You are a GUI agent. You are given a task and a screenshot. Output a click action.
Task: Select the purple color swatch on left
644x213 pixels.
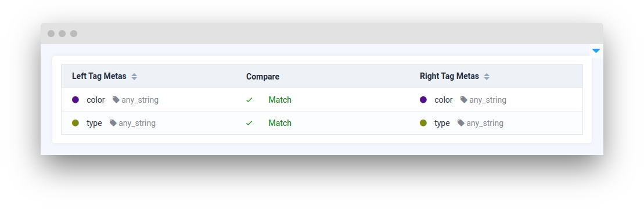coord(75,100)
